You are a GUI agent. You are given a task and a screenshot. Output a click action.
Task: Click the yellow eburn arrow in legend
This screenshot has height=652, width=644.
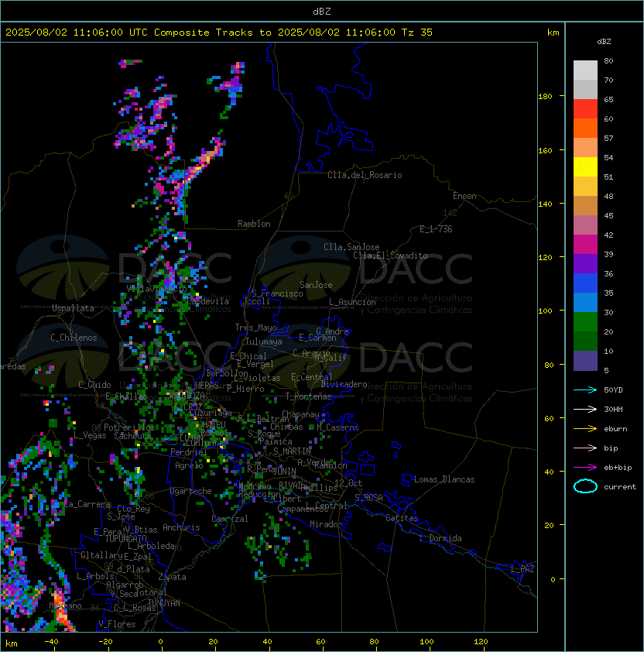585,429
